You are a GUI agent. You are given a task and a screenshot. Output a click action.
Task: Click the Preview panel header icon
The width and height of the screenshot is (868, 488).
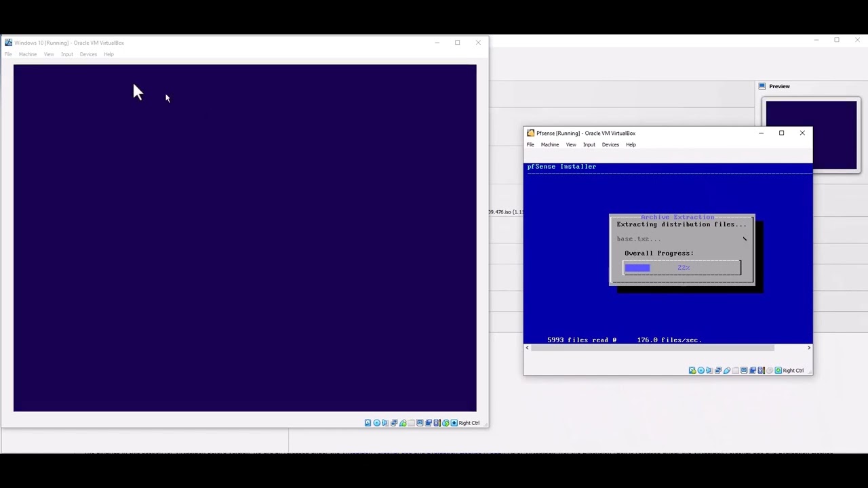click(762, 86)
